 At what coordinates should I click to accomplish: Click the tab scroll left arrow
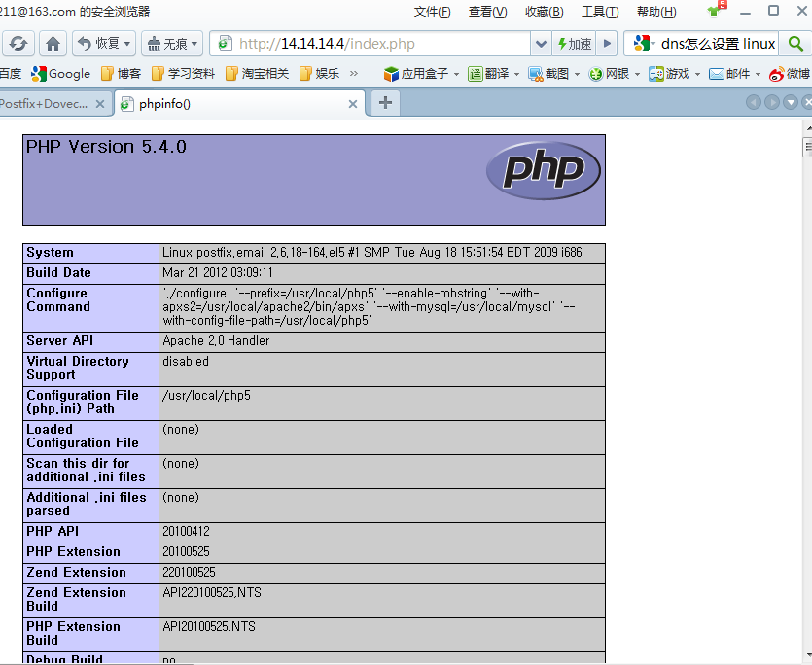tap(753, 102)
